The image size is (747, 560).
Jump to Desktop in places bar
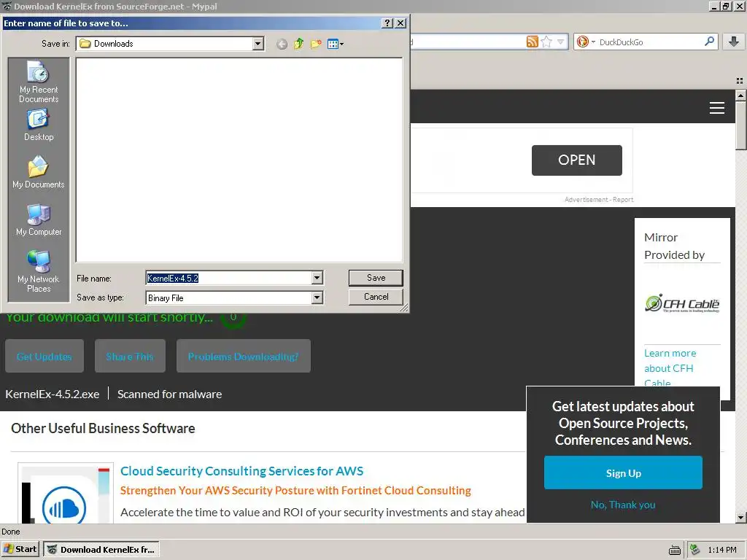coord(39,125)
